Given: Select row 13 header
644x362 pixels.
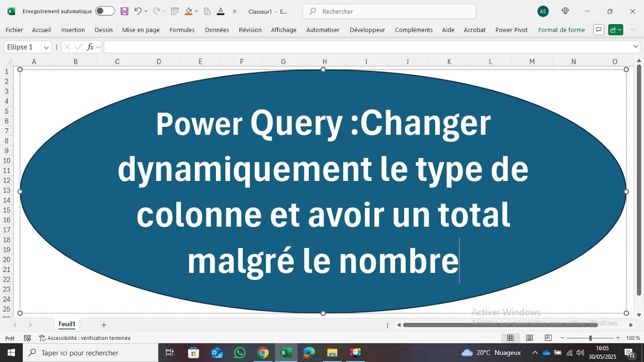Looking at the screenshot, I should point(7,190).
